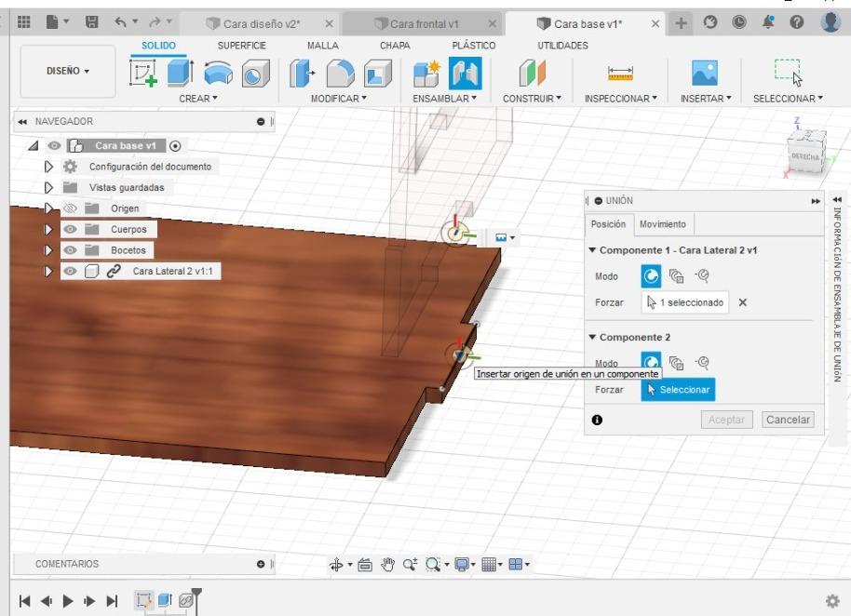Select the Pan hand tool in navigation bar
The width and height of the screenshot is (851, 616).
coord(389,565)
